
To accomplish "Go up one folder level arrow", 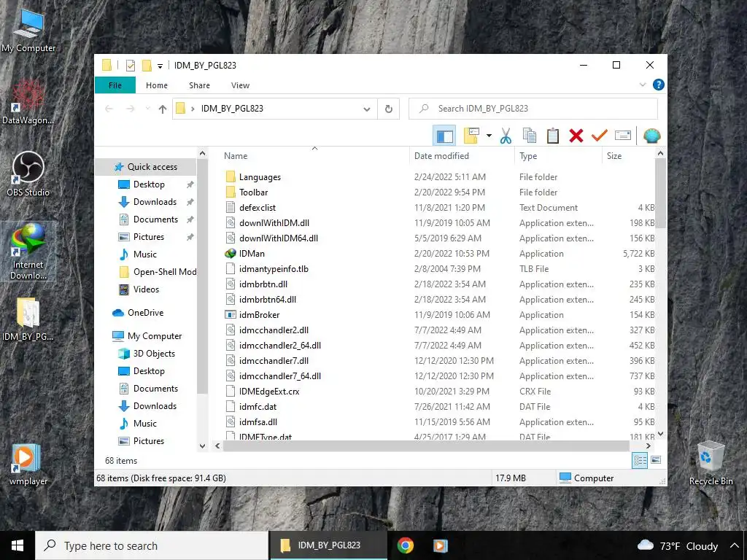I will point(163,109).
